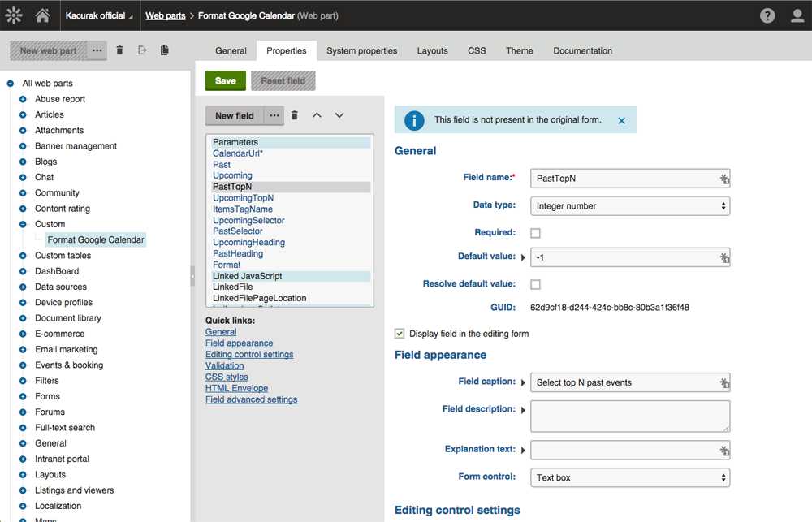Screen dimensions: 812x522
Task: Expand the E-commerce tree node
Action: click(x=23, y=334)
